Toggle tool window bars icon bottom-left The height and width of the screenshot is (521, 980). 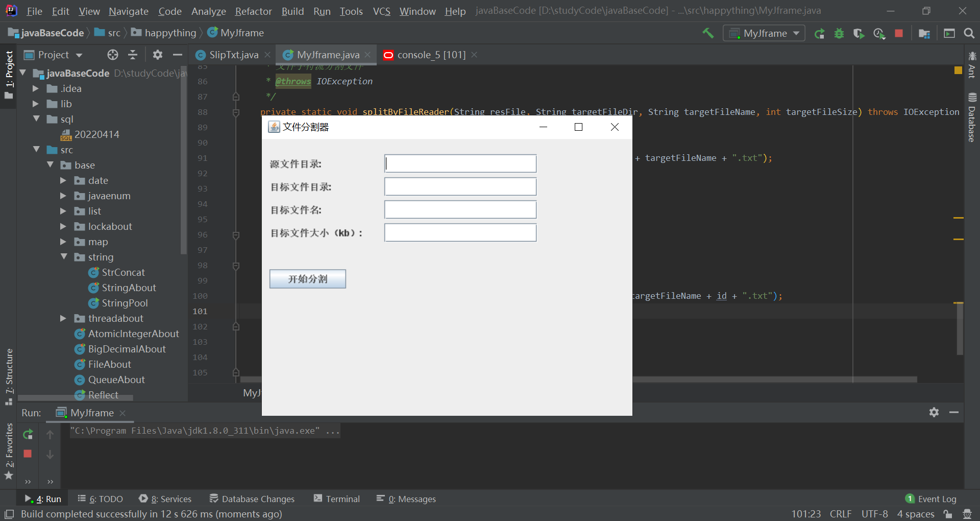pyautogui.click(x=9, y=514)
